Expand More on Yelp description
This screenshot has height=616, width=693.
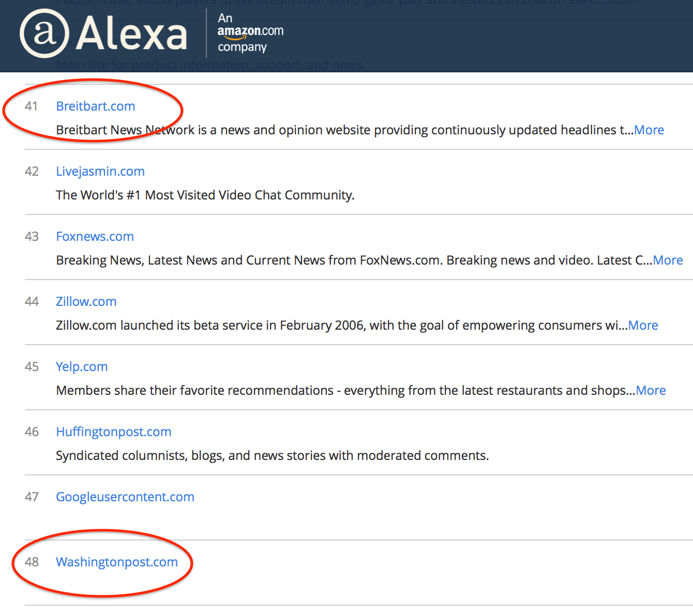click(651, 390)
